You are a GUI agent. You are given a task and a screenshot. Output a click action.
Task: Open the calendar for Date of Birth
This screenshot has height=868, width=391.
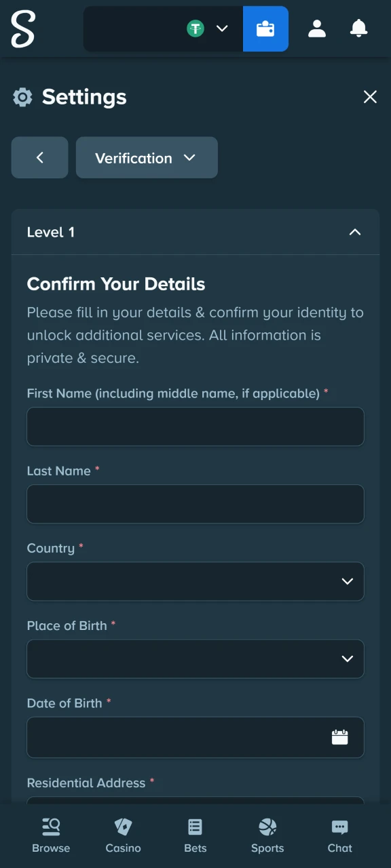tap(340, 737)
